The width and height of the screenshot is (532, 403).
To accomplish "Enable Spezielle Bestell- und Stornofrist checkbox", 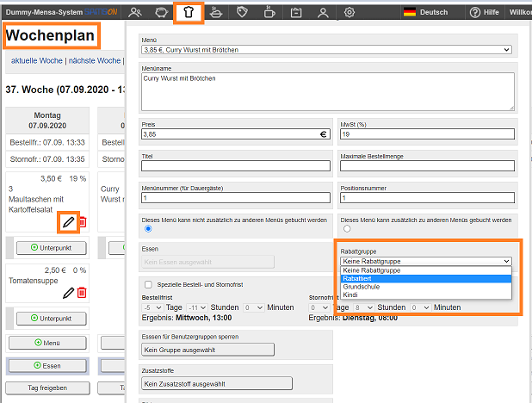I will [148, 284].
